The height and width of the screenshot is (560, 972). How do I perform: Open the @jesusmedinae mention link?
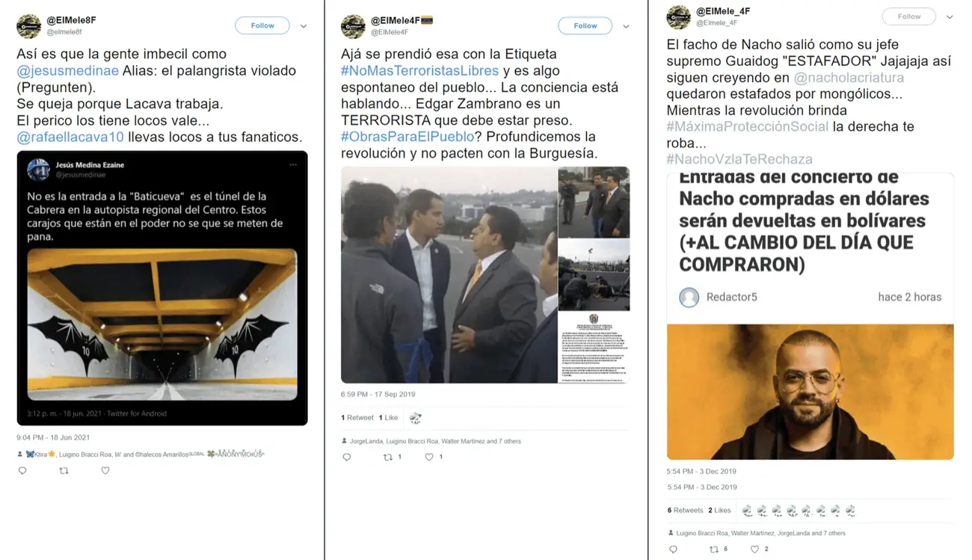point(67,71)
